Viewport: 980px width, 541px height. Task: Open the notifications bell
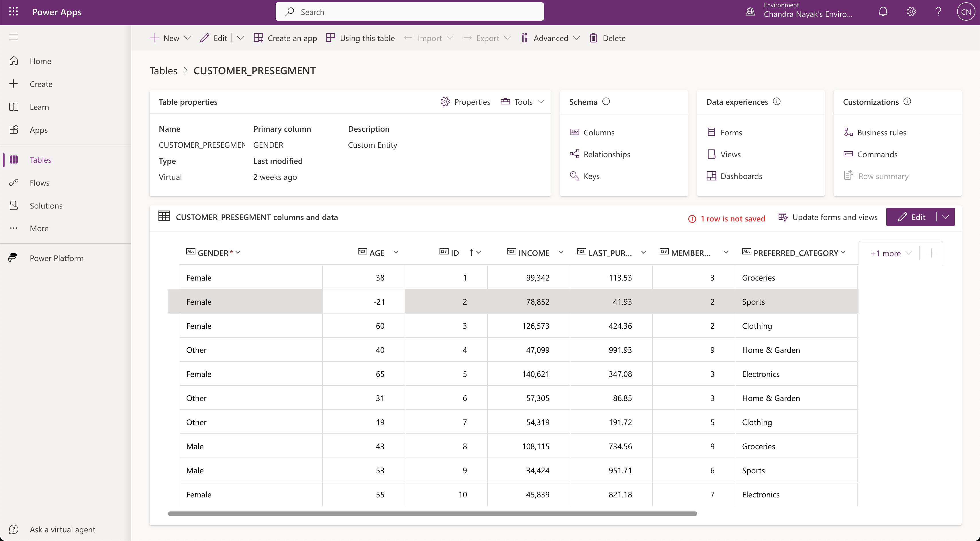tap(883, 12)
